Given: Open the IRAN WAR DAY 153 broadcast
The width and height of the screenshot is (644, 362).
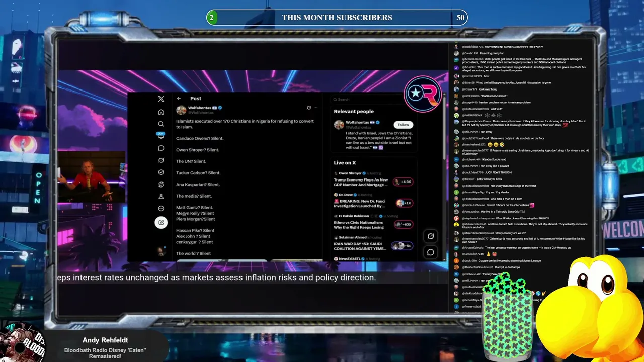Looking at the screenshot, I should (361, 246).
